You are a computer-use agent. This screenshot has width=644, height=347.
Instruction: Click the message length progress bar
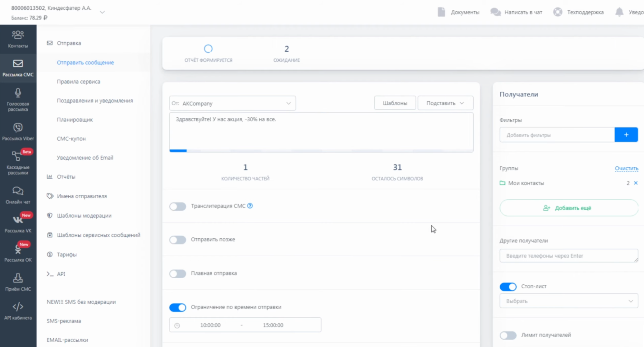point(321,151)
